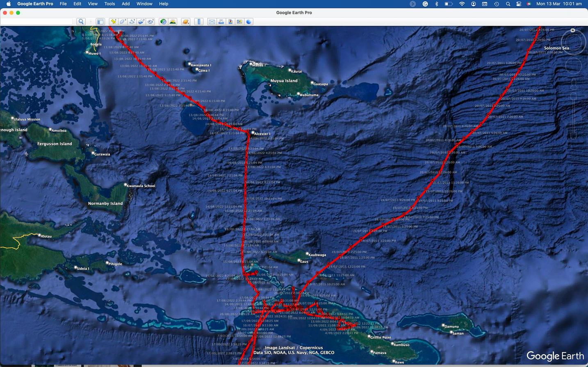Open Spotlight search in menu bar
588x367 pixels.
508,4
